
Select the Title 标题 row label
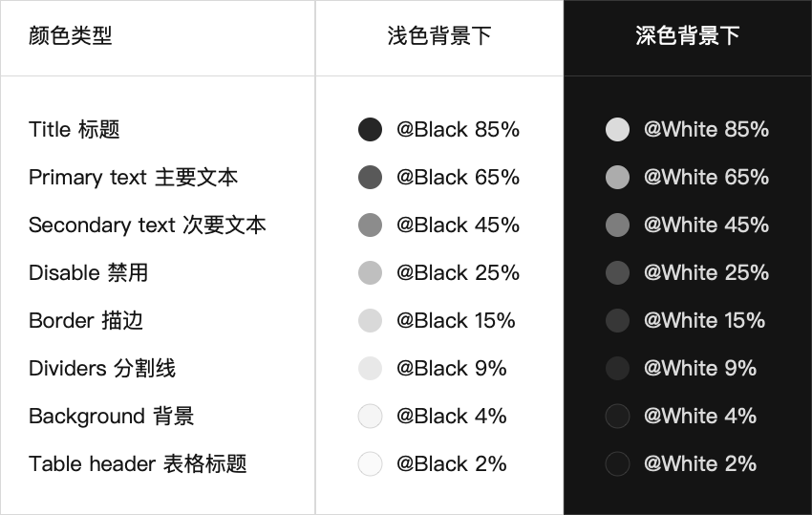tap(75, 130)
